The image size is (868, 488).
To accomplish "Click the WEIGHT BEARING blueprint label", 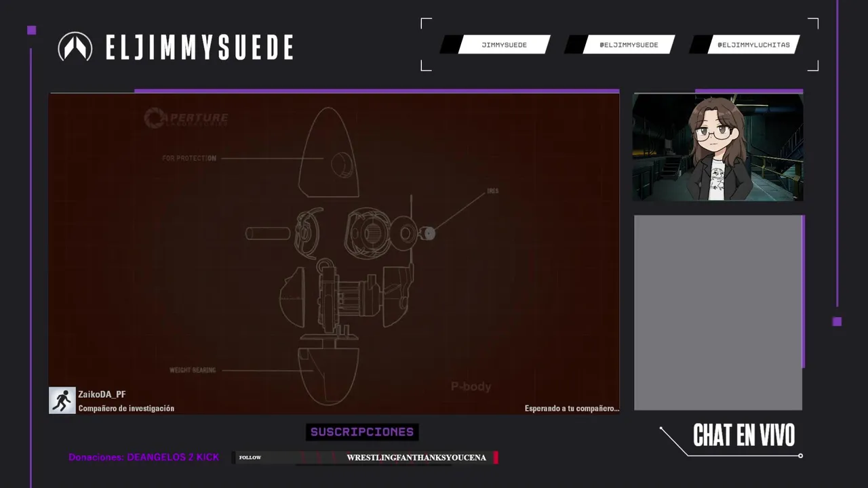I will 193,370.
